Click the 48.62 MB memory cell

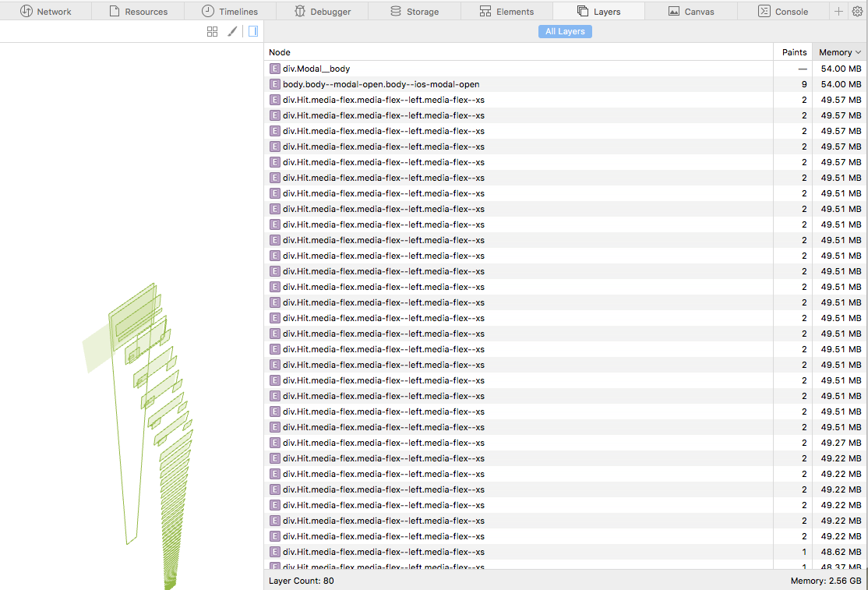coord(841,552)
